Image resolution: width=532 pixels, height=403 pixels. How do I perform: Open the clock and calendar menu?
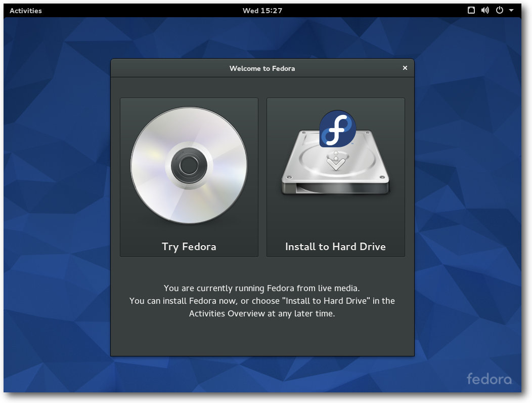pyautogui.click(x=262, y=11)
